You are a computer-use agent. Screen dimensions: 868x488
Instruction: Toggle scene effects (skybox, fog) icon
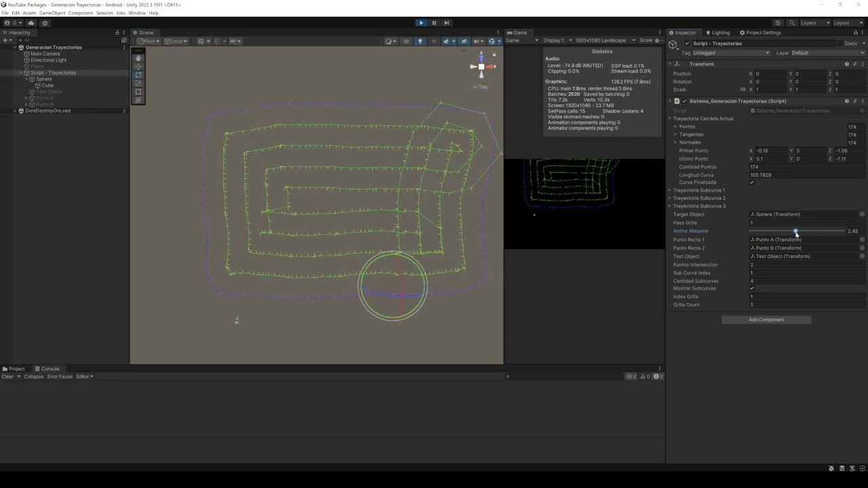[x=448, y=41]
